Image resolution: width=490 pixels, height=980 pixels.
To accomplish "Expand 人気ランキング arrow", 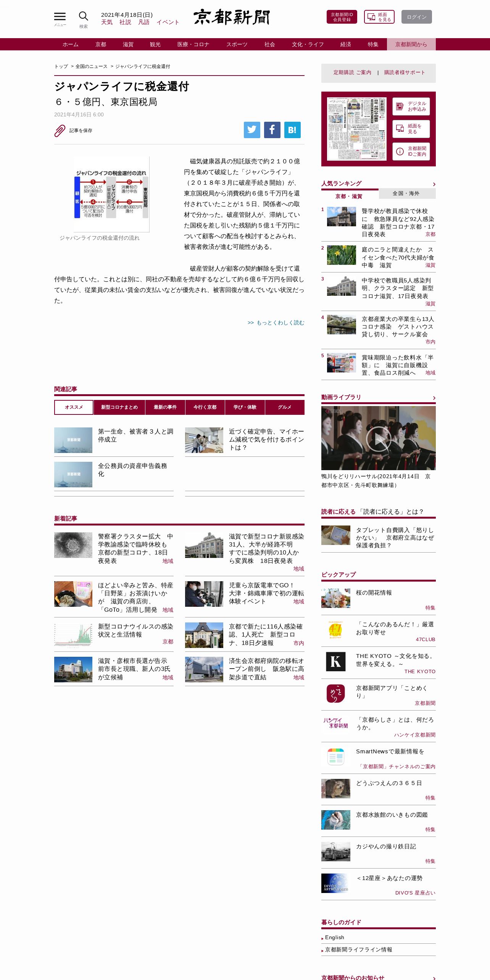I will pos(434,184).
